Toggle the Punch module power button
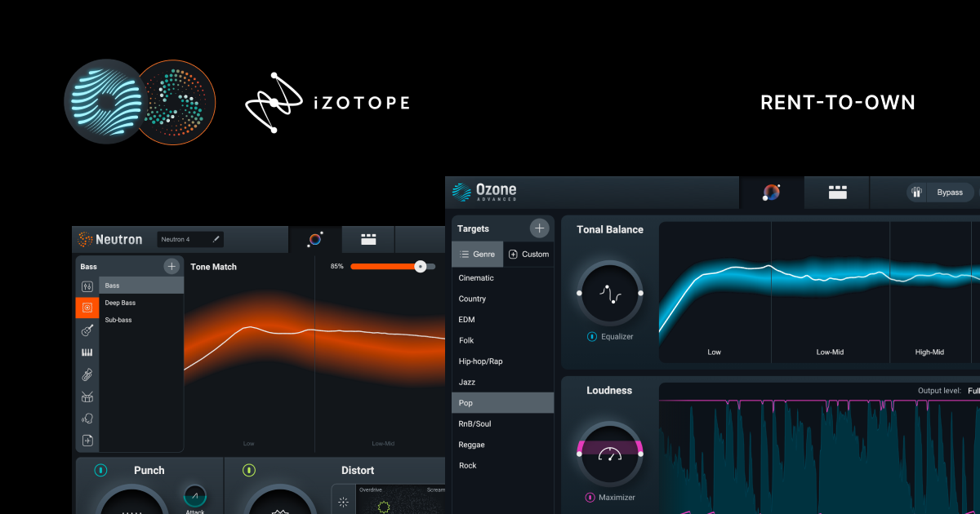Viewport: 980px width, 514px height. [100, 470]
